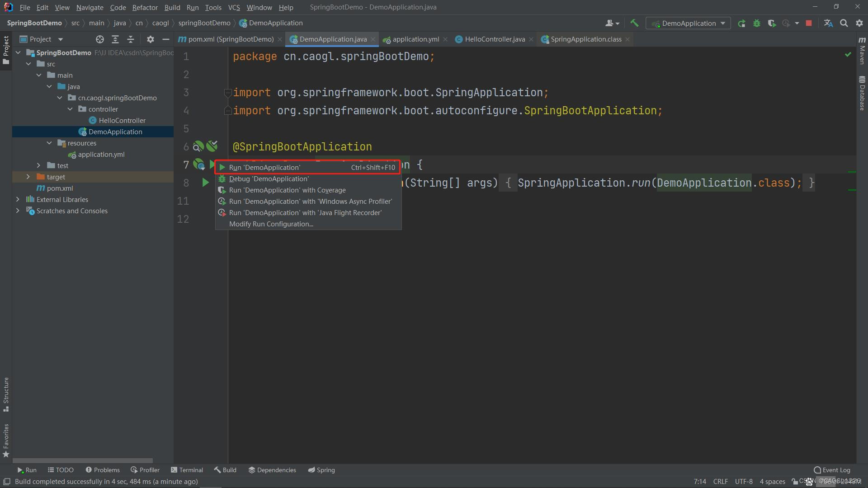Screen dimensions: 868x488
Task: Expand Scratches and Consoles node
Action: [x=18, y=211]
